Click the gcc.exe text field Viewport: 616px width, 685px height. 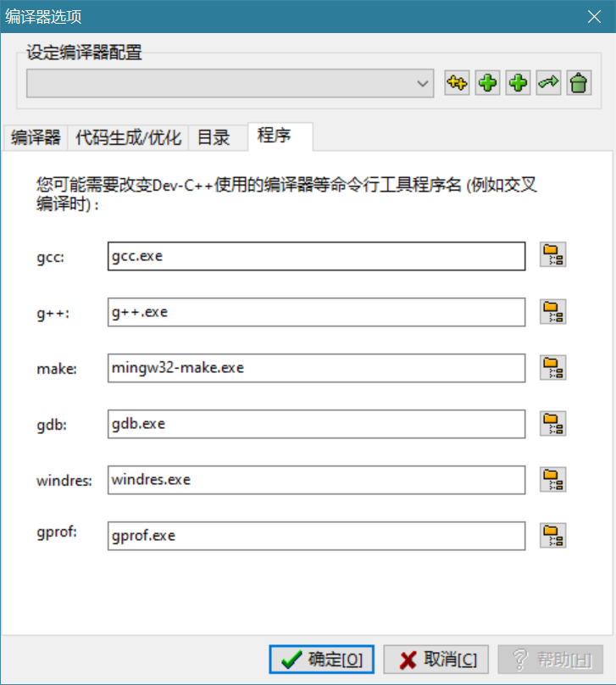(317, 256)
